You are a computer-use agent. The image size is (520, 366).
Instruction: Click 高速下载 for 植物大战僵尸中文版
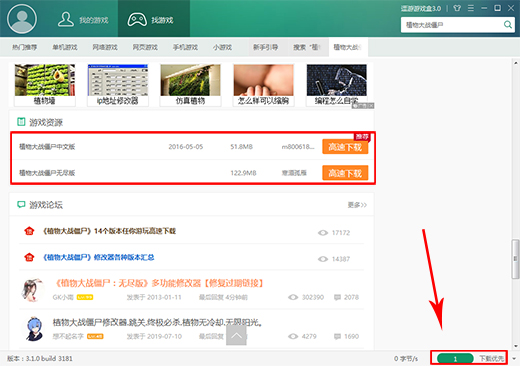(345, 147)
